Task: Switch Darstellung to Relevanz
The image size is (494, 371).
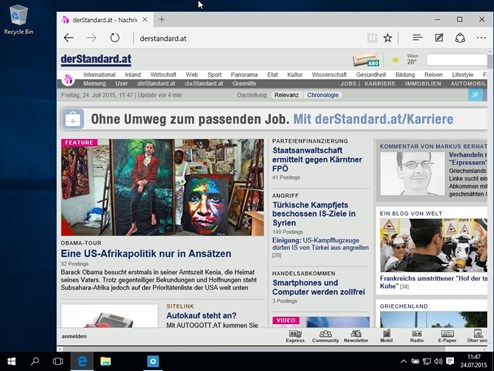Action: [x=286, y=95]
